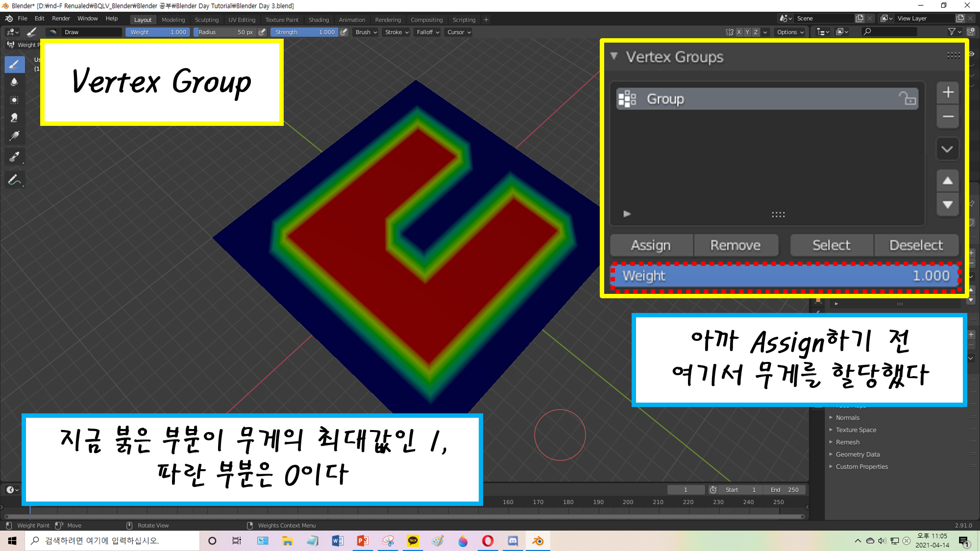The width and height of the screenshot is (980, 551).
Task: Click the Assign button
Action: pos(650,245)
